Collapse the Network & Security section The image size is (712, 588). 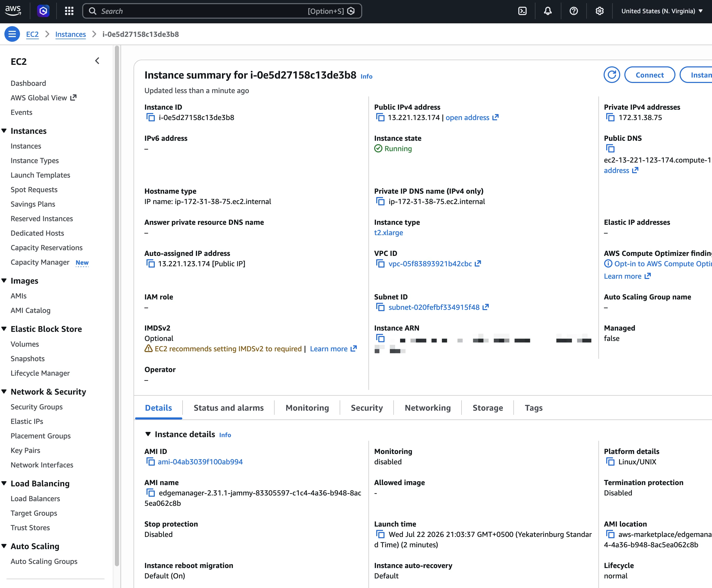[x=4, y=391]
